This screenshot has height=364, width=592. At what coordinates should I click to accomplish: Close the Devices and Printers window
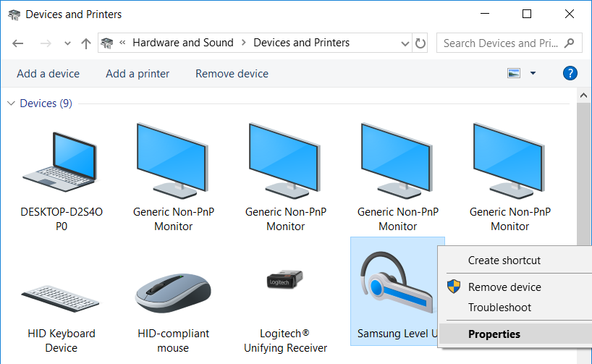(570, 14)
